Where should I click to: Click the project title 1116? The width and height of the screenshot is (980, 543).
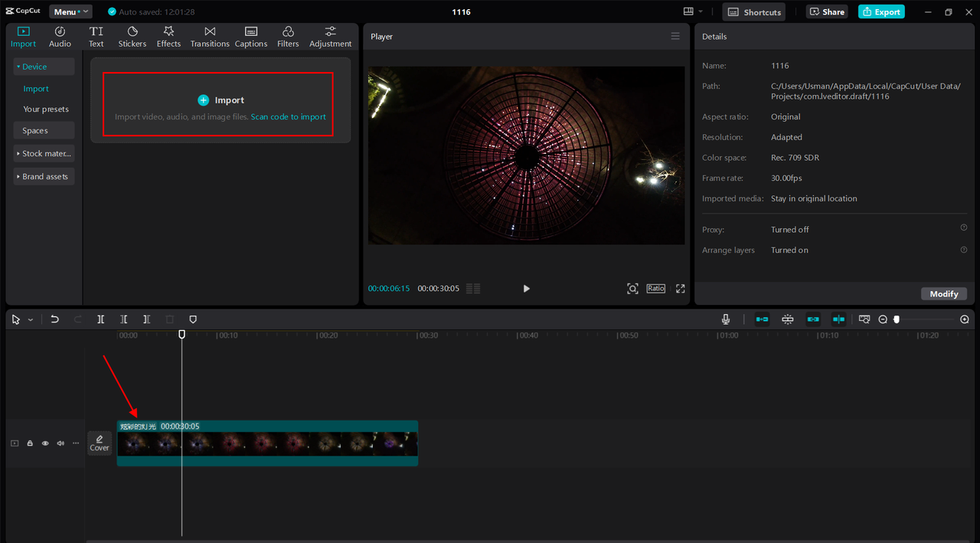pyautogui.click(x=461, y=11)
